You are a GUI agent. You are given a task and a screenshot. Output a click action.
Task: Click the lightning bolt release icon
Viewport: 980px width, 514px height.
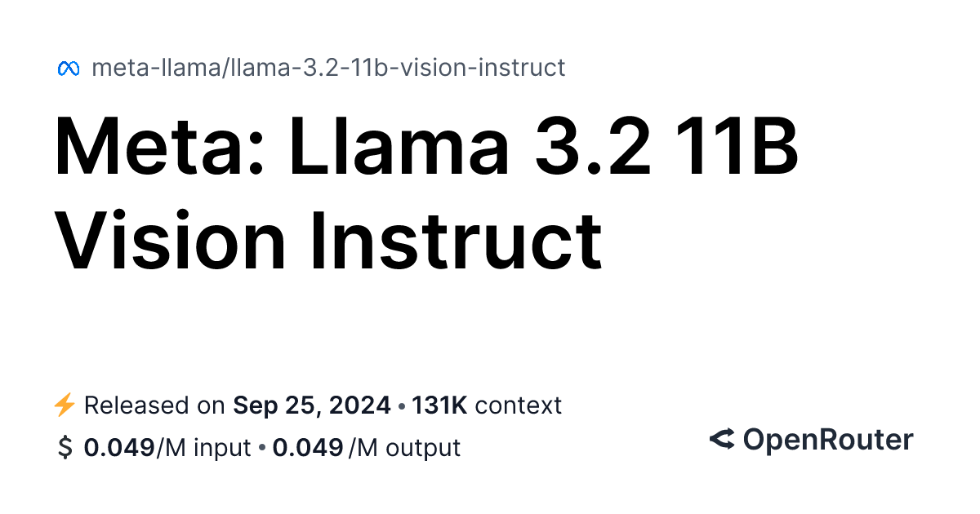(x=65, y=405)
